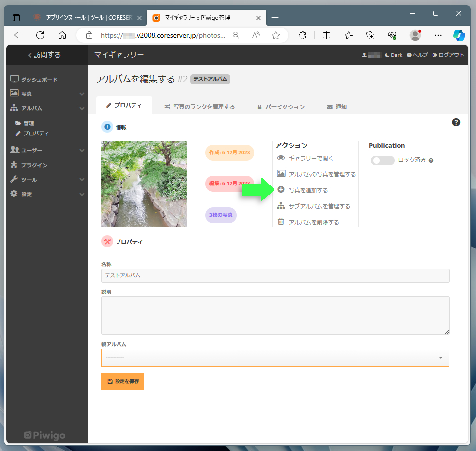Open in gallery via eye icon
Image resolution: width=476 pixels, height=451 pixels.
(x=281, y=158)
